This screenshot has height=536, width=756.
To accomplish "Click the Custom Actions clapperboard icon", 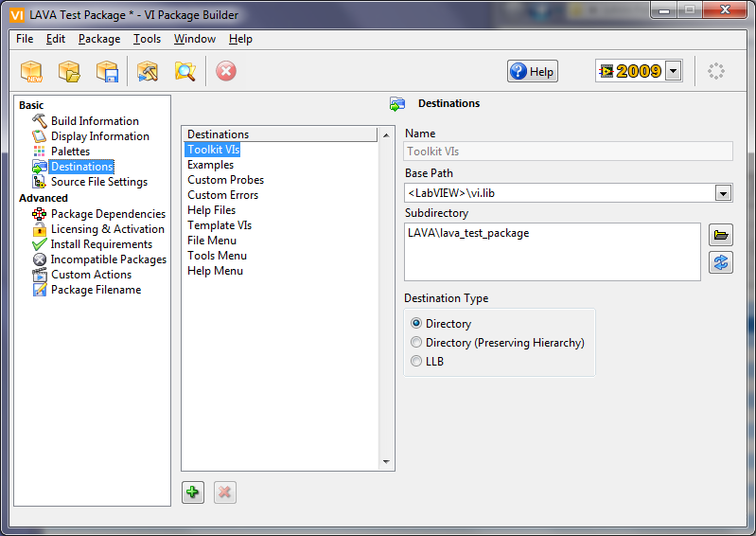I will tap(39, 275).
